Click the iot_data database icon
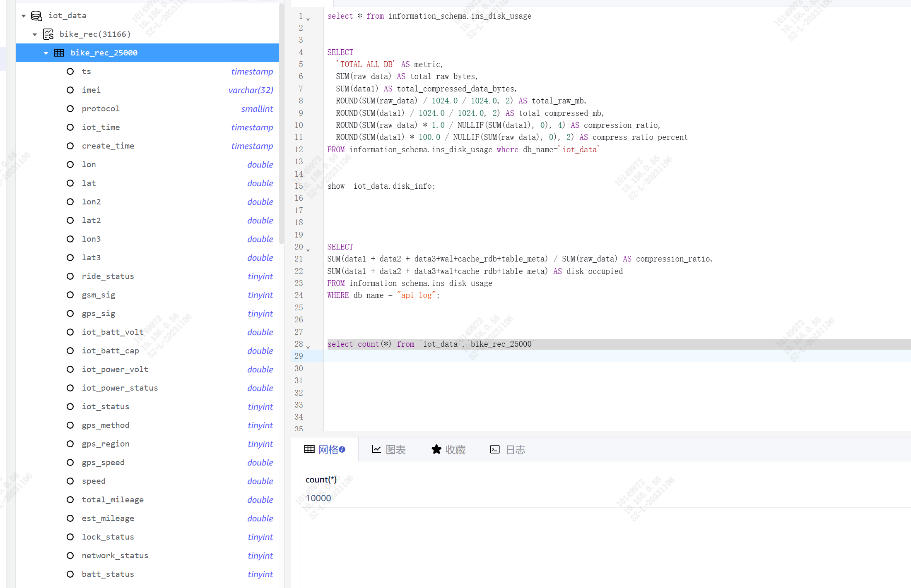The width and height of the screenshot is (911, 588). [36, 16]
